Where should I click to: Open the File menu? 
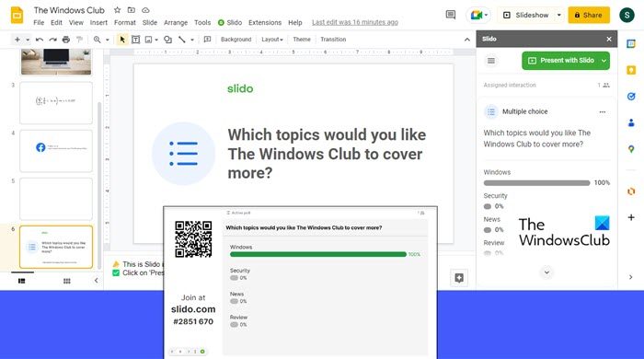click(x=39, y=23)
